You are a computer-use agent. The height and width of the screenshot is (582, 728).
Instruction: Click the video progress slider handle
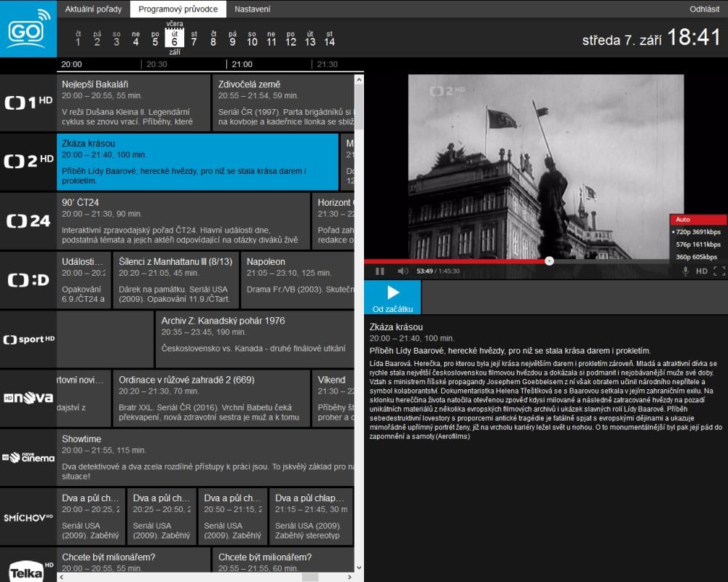549,260
